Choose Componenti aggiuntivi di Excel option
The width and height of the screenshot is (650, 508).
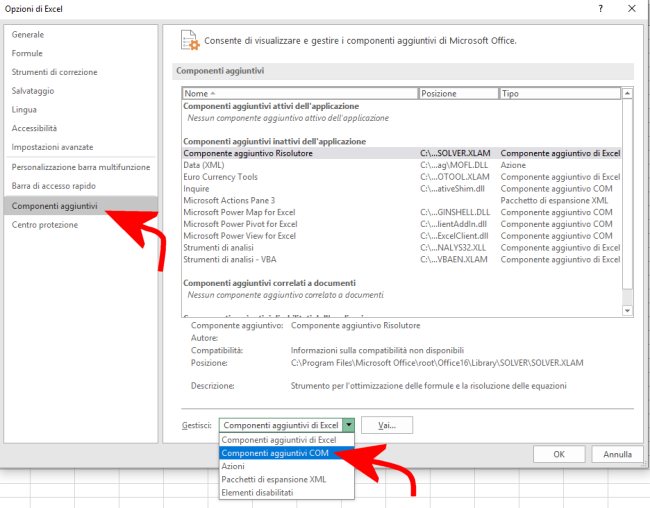coord(286,440)
